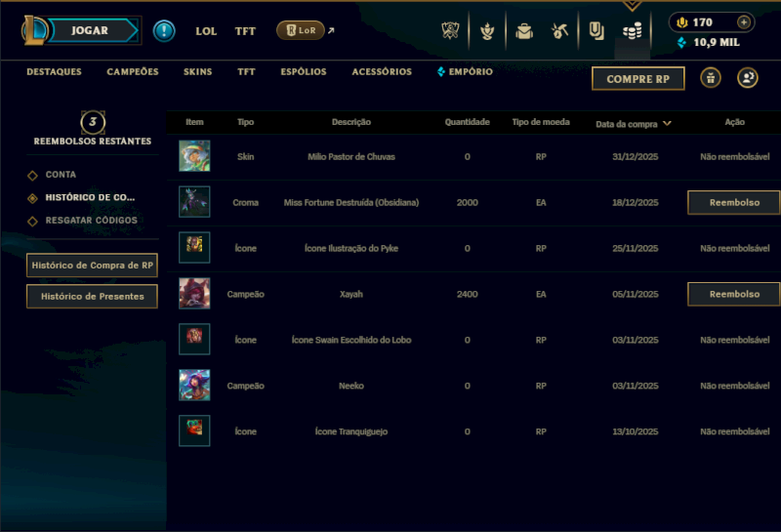The width and height of the screenshot is (781, 532).
Task: Switch to the TFT game tab
Action: [x=245, y=31]
